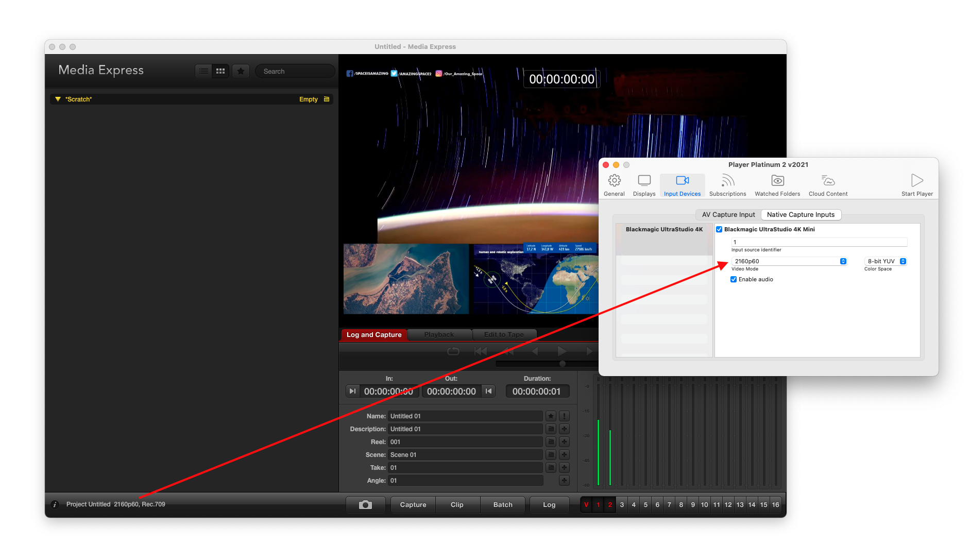Screen dimensions: 970x560
Task: Increment Take with its plus button
Action: [565, 468]
